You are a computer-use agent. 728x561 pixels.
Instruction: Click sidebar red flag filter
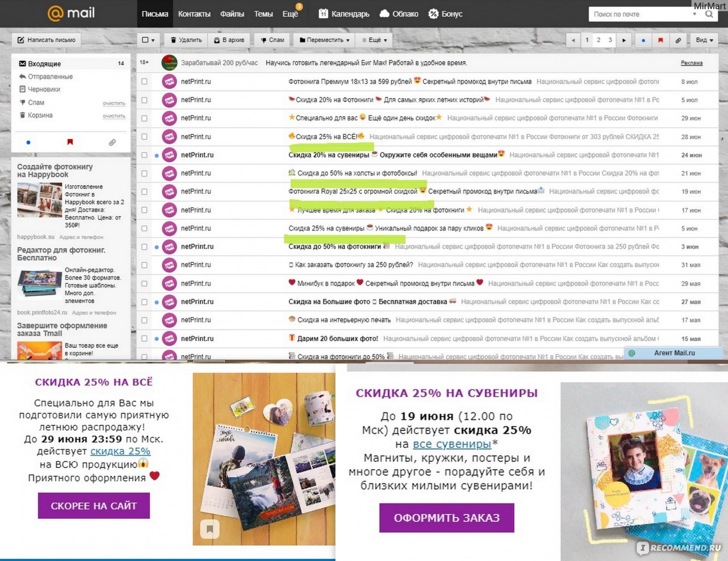point(70,142)
